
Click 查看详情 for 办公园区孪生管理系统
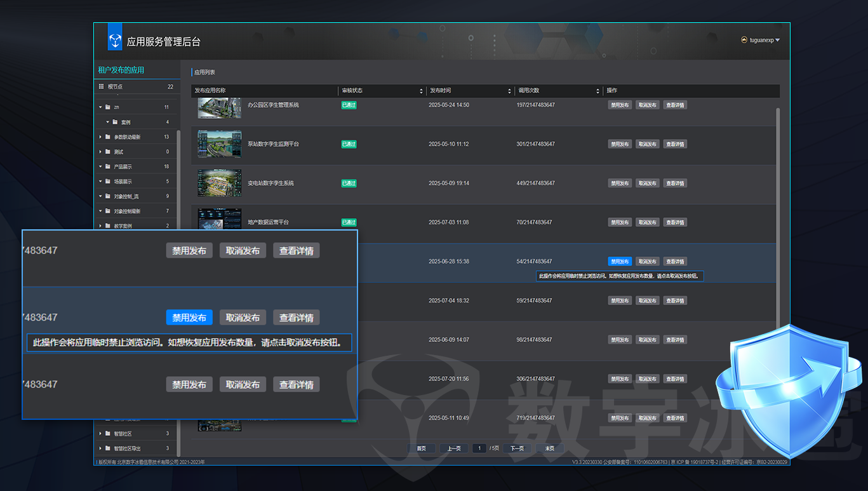click(x=675, y=105)
